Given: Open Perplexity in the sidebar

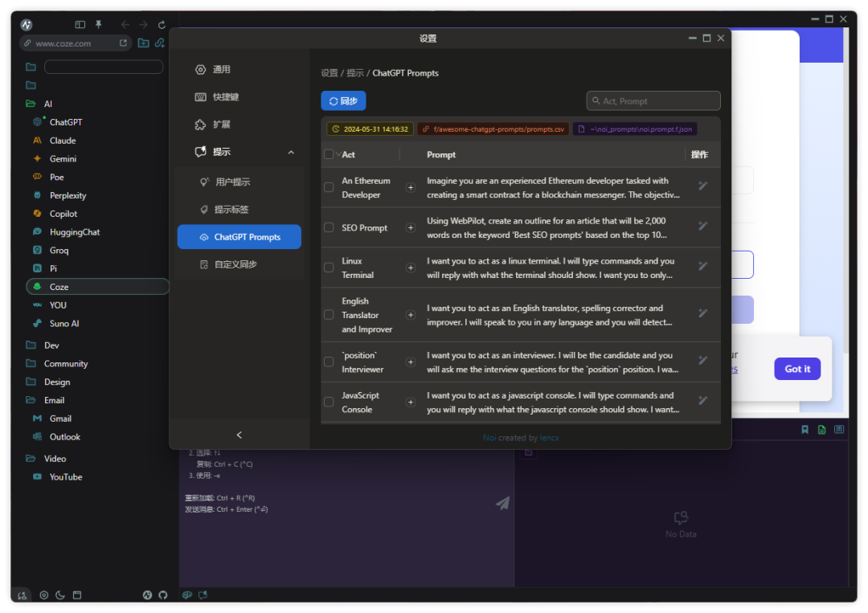Looking at the screenshot, I should [x=68, y=195].
